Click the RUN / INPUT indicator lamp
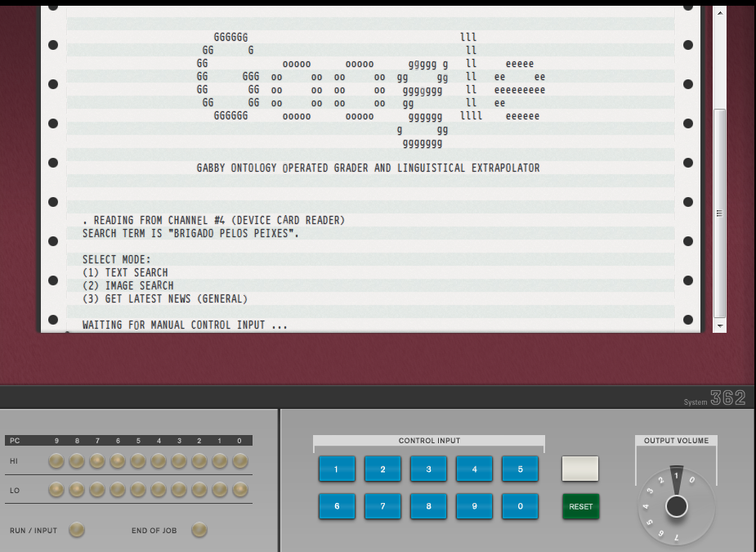This screenshot has width=756, height=552. click(x=76, y=530)
